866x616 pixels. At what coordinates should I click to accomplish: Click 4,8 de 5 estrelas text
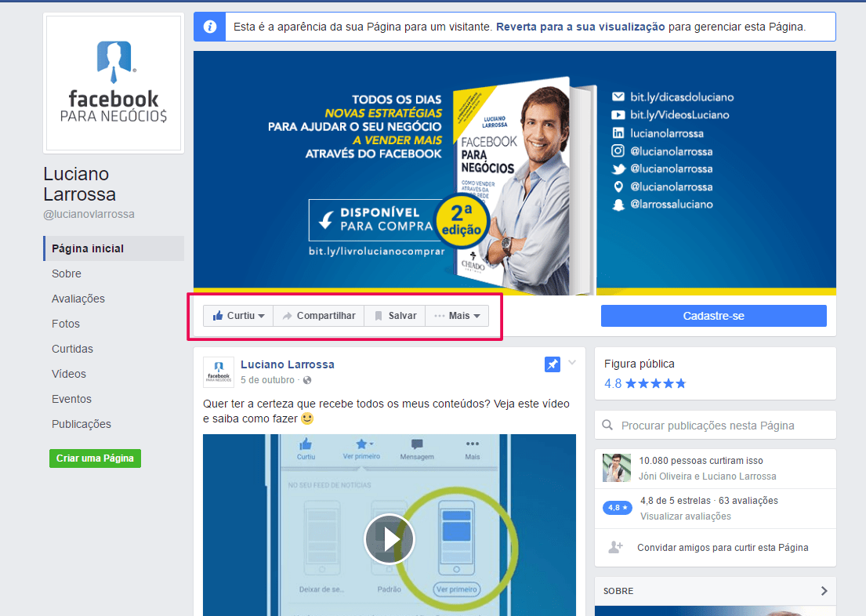pos(675,501)
